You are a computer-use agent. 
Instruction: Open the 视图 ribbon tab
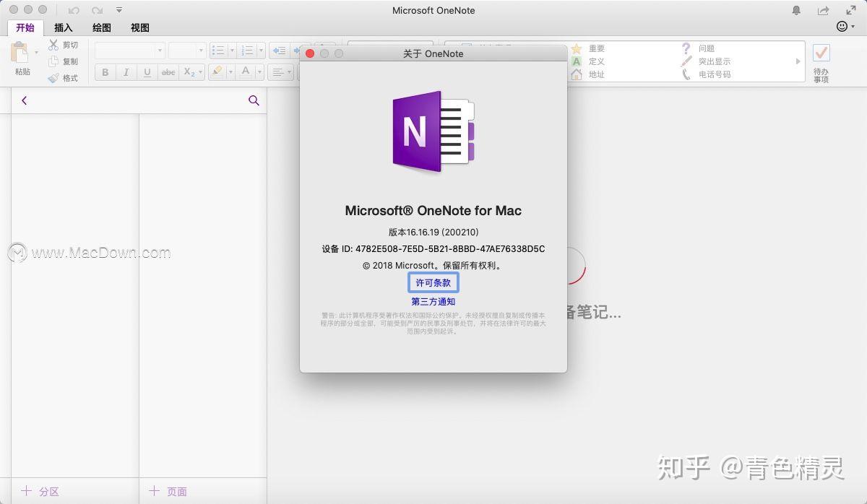click(x=139, y=27)
